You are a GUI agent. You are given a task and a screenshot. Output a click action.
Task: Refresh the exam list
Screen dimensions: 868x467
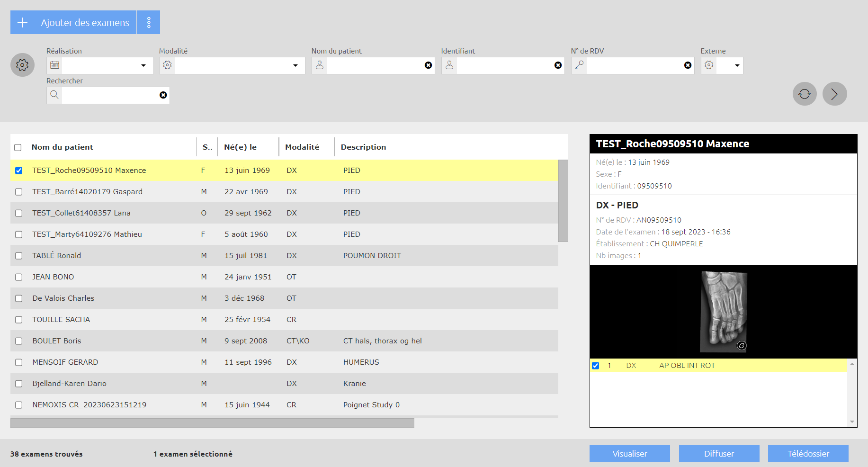click(x=805, y=94)
